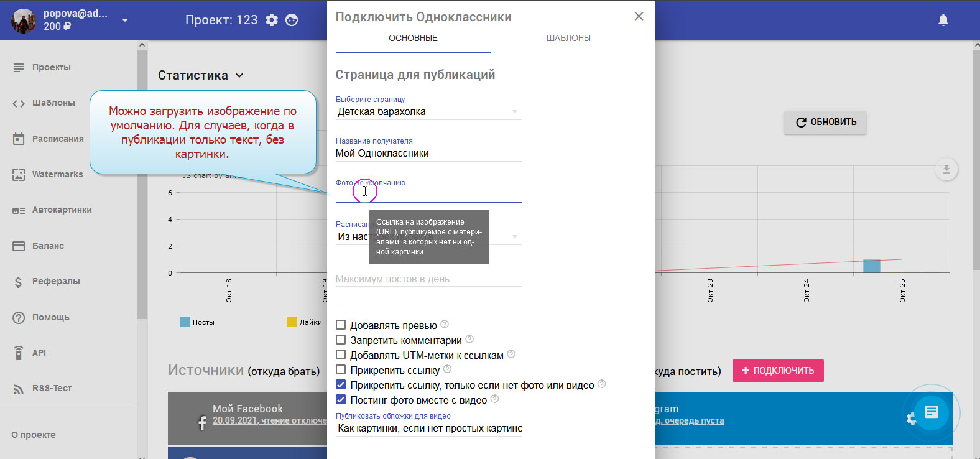
Task: Click the Максимум постов в день field
Action: (428, 279)
